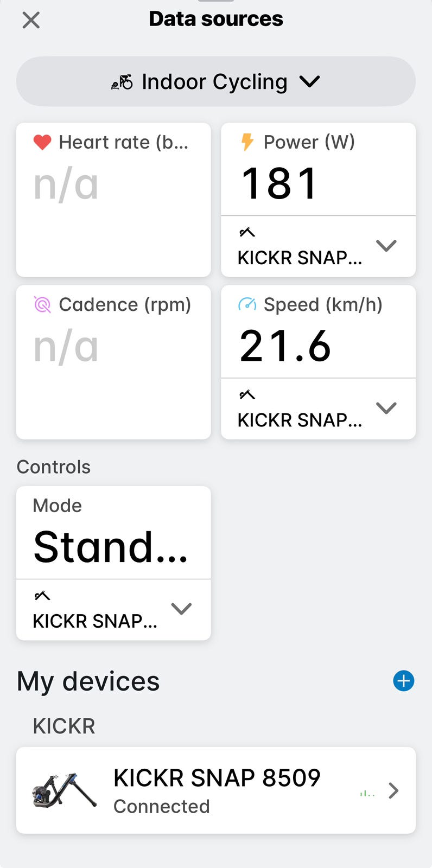Tap the purple Cadence icon
Image resolution: width=432 pixels, height=868 pixels.
42,305
